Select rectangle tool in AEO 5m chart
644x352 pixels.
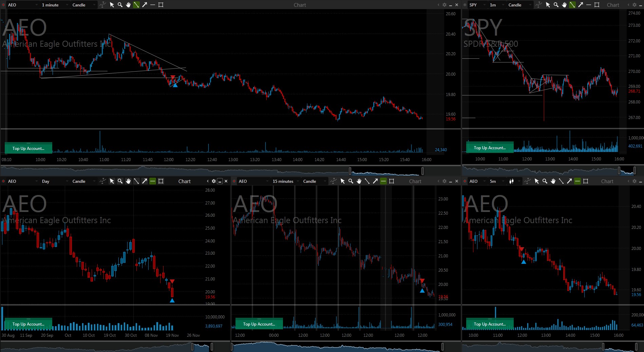click(586, 181)
